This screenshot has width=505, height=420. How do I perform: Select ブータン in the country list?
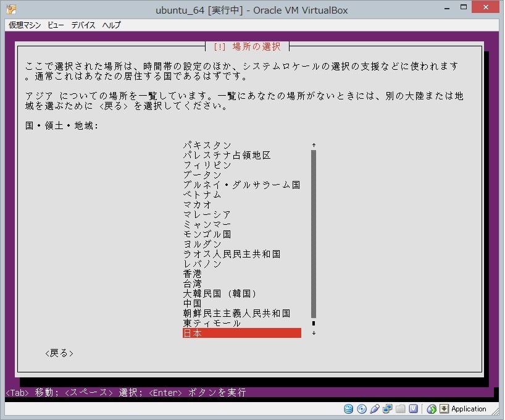point(202,175)
